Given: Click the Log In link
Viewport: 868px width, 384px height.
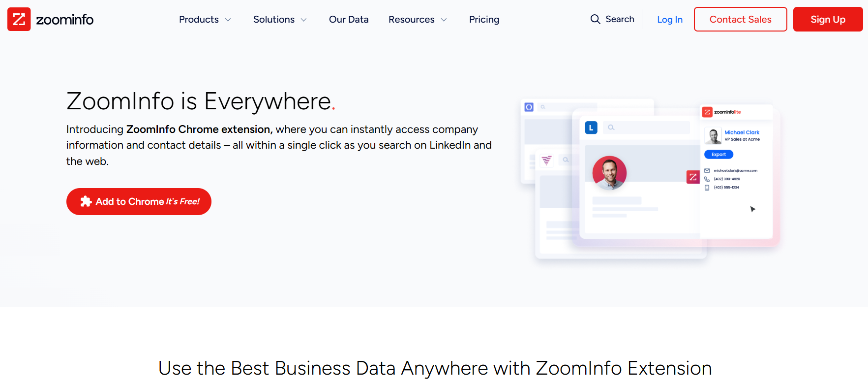Looking at the screenshot, I should (x=670, y=20).
